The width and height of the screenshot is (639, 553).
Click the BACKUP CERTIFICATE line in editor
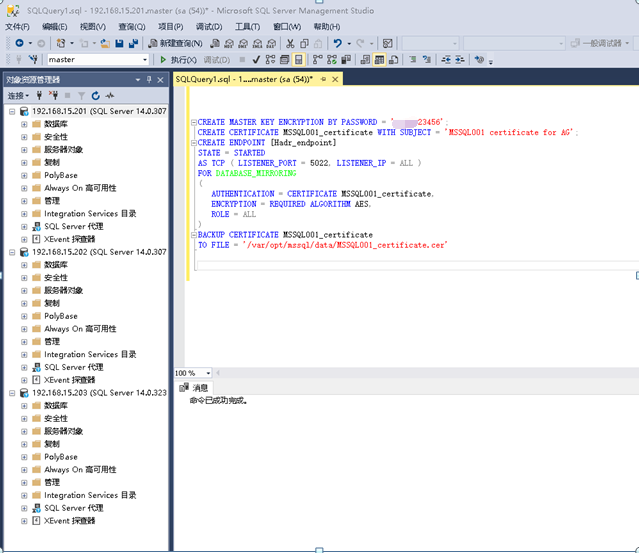285,235
